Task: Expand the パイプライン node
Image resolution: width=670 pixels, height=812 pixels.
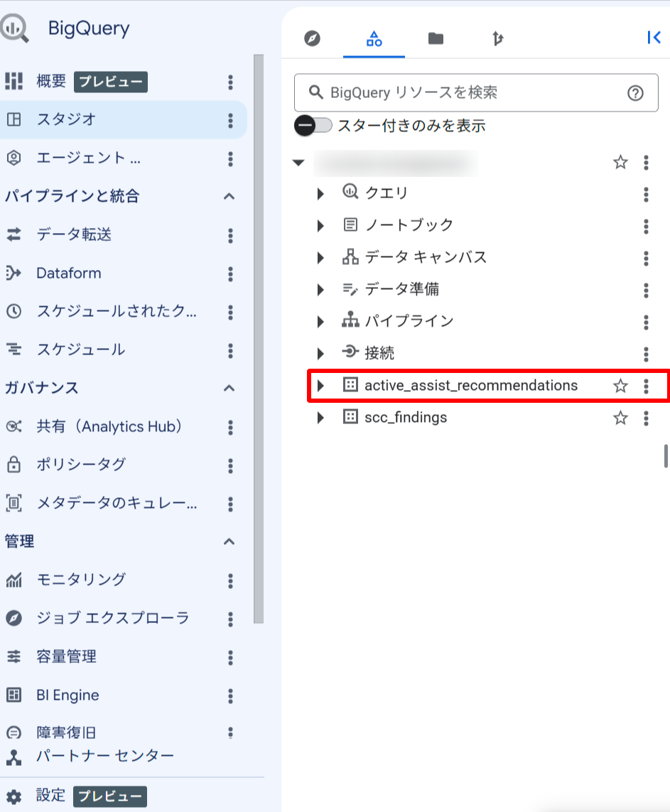Action: coord(320,322)
